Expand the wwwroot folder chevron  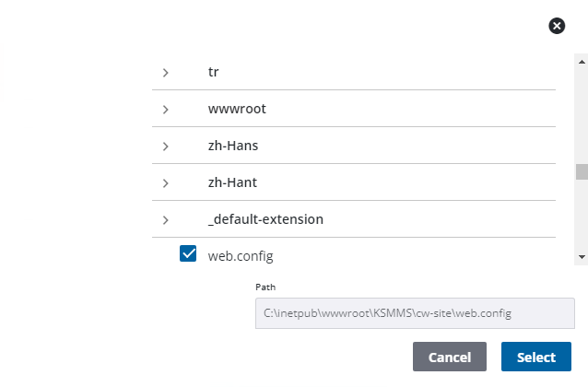[165, 109]
